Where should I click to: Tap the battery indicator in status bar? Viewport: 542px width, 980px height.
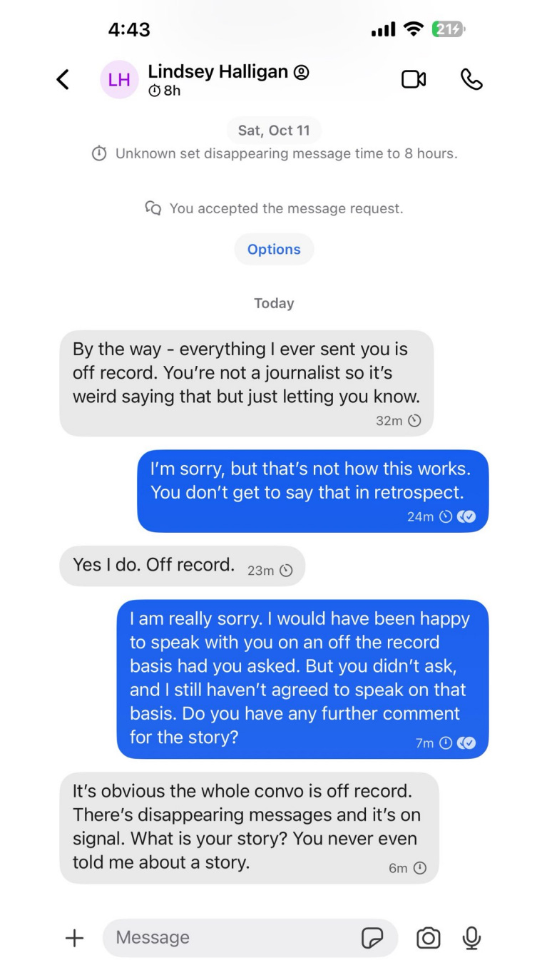pyautogui.click(x=448, y=29)
